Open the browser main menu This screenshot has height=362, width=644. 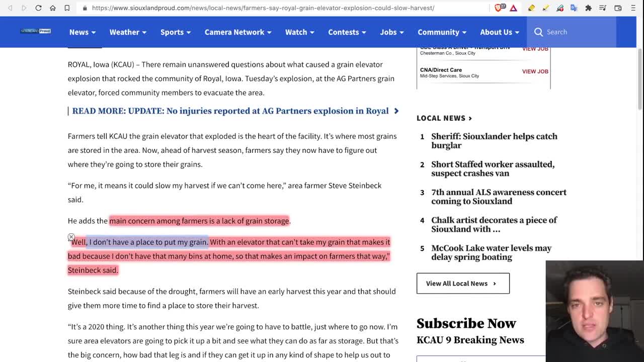point(633,8)
